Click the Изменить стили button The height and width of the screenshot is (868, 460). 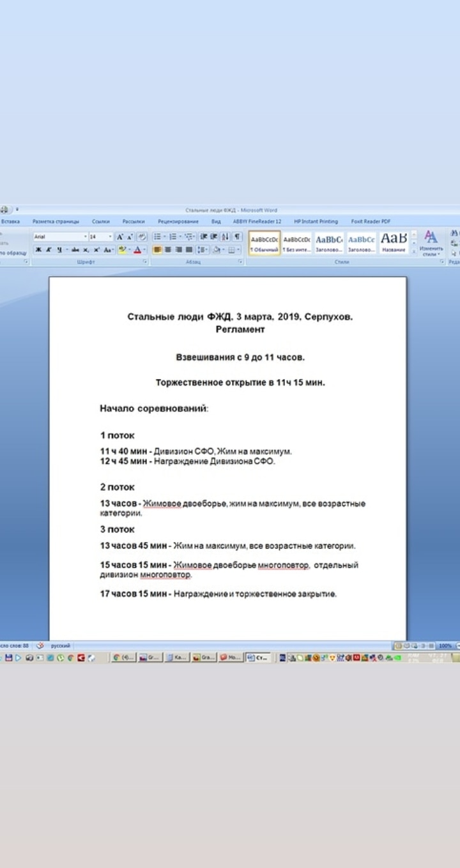coord(431,244)
